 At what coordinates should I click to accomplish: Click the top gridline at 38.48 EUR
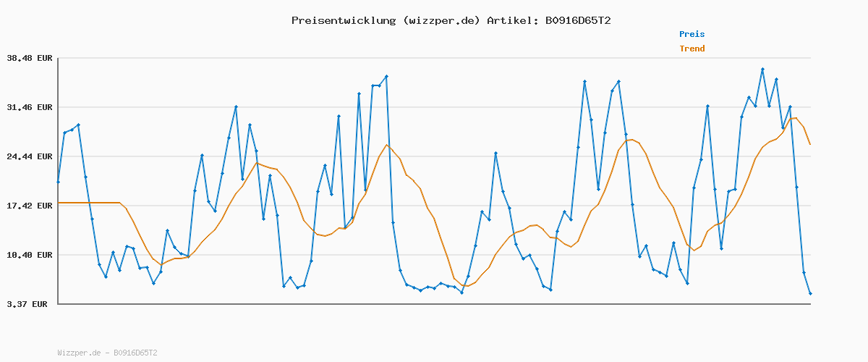coord(434,58)
